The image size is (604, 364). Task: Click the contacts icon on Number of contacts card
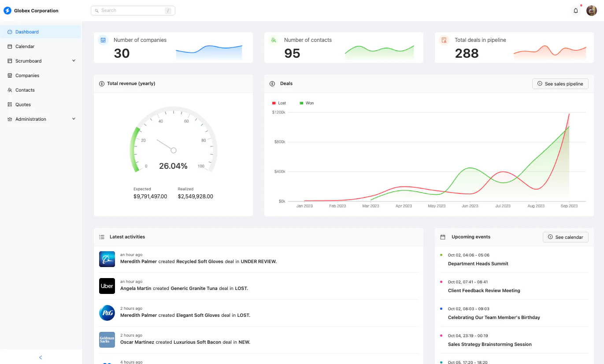click(274, 40)
